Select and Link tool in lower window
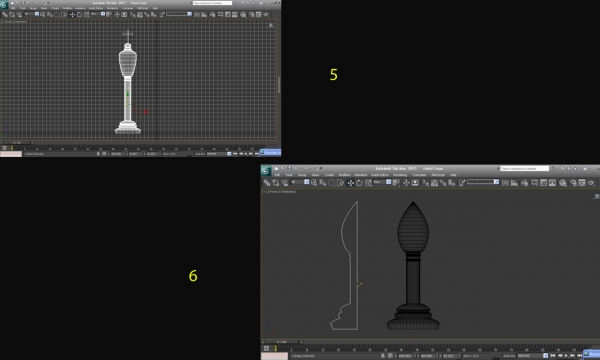 (267, 183)
